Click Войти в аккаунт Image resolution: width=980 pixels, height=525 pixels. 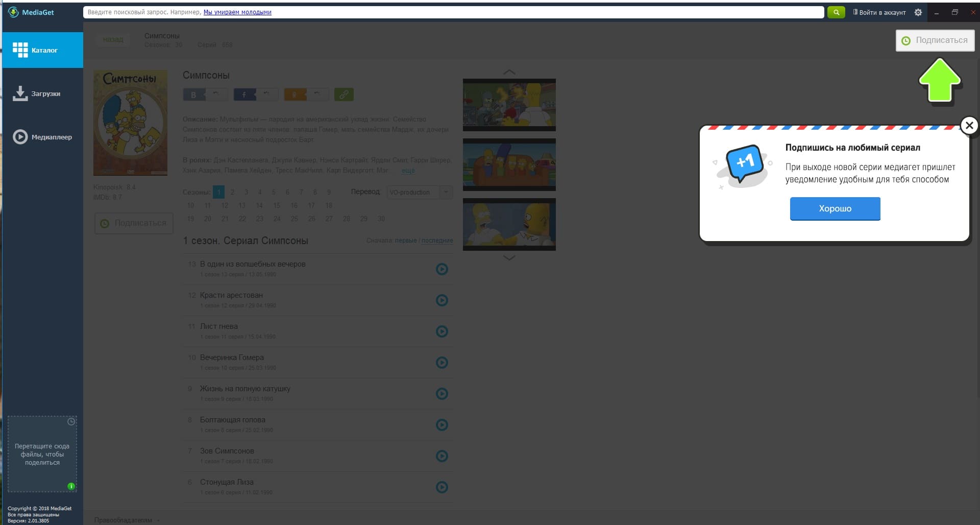click(879, 12)
